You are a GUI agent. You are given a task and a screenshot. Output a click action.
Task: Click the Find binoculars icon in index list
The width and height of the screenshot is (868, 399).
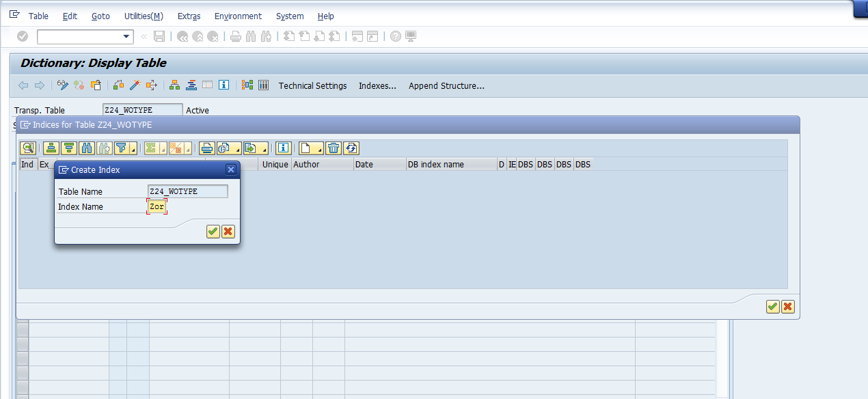click(87, 148)
